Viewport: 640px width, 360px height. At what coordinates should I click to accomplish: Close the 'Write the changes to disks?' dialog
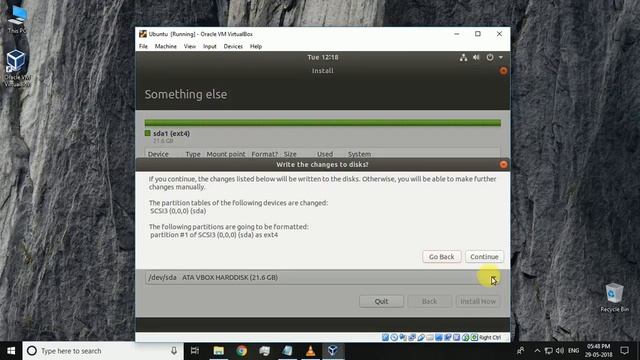[x=503, y=164]
